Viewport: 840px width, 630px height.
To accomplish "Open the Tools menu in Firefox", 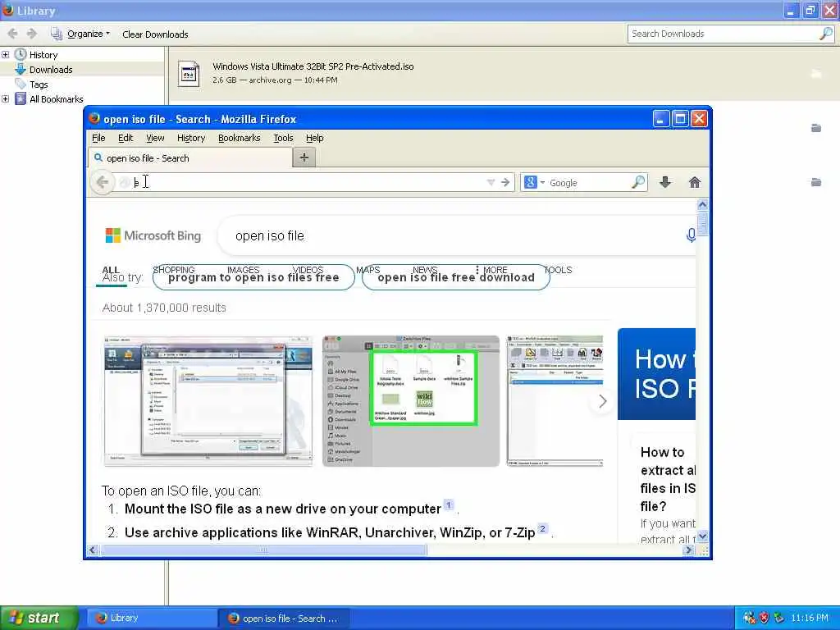I will coord(283,138).
